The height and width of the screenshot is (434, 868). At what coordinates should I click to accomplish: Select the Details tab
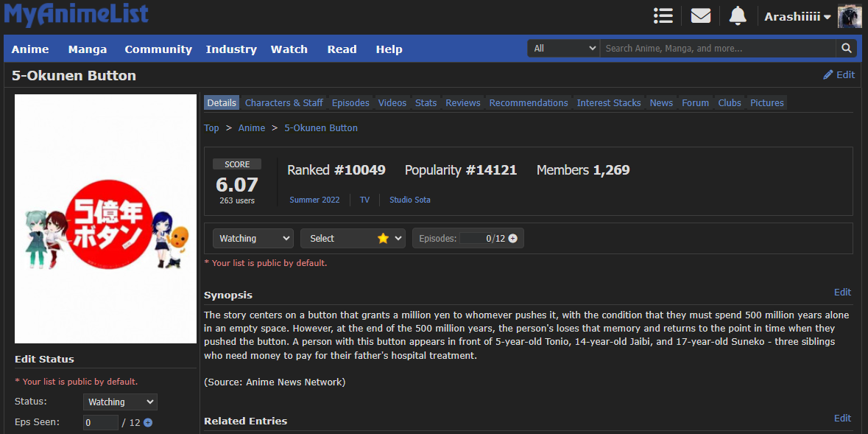(x=222, y=102)
